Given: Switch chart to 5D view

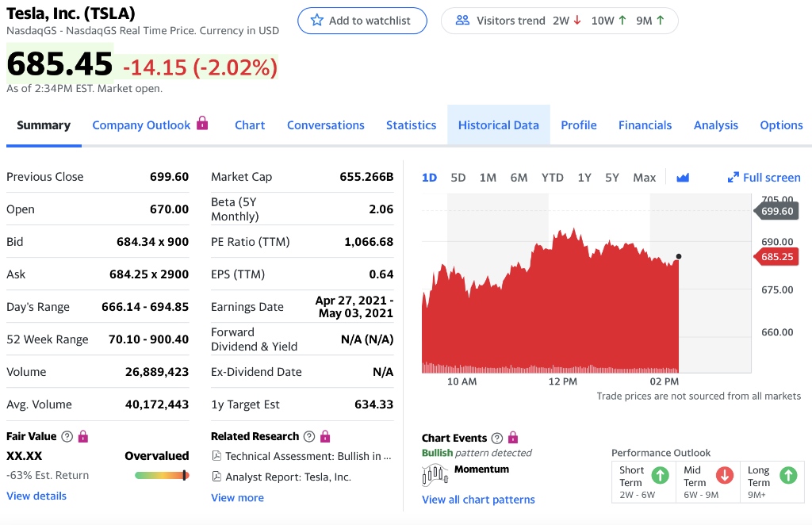Looking at the screenshot, I should [x=458, y=178].
